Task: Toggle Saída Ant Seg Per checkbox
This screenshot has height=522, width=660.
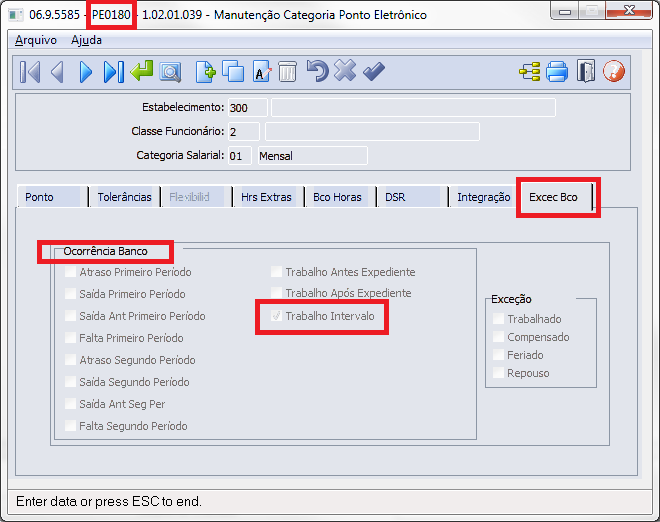Action: (x=70, y=404)
